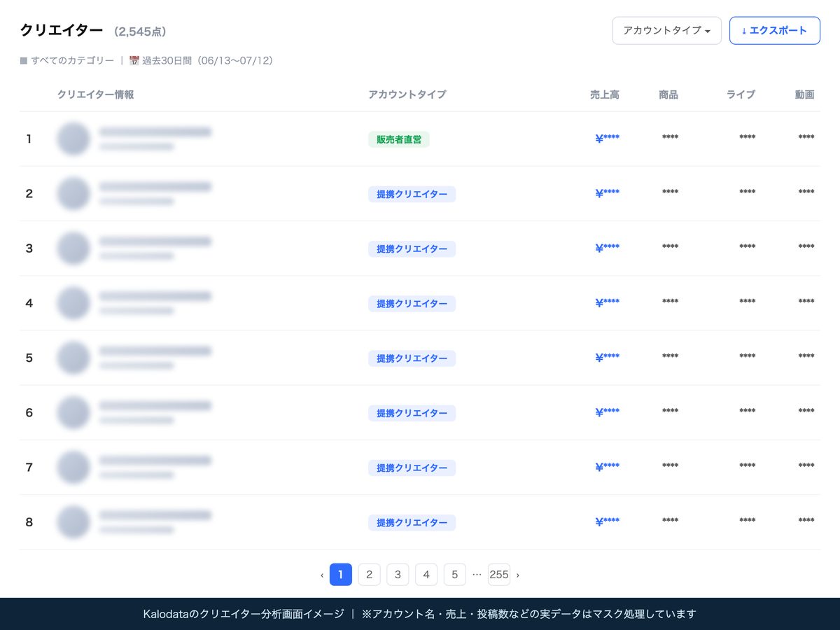Click the アカウントタイプ column header
Image resolution: width=840 pixels, height=630 pixels.
pos(407,94)
